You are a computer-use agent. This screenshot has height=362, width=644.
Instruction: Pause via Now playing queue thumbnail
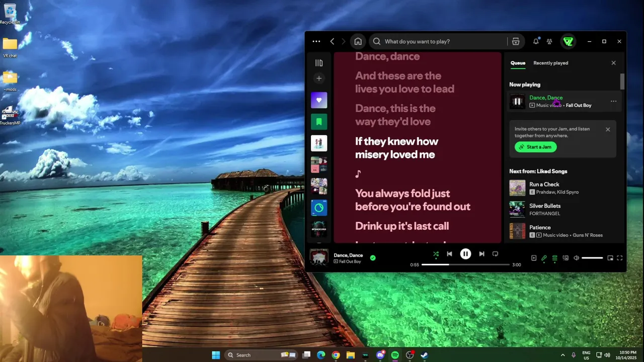pyautogui.click(x=517, y=102)
